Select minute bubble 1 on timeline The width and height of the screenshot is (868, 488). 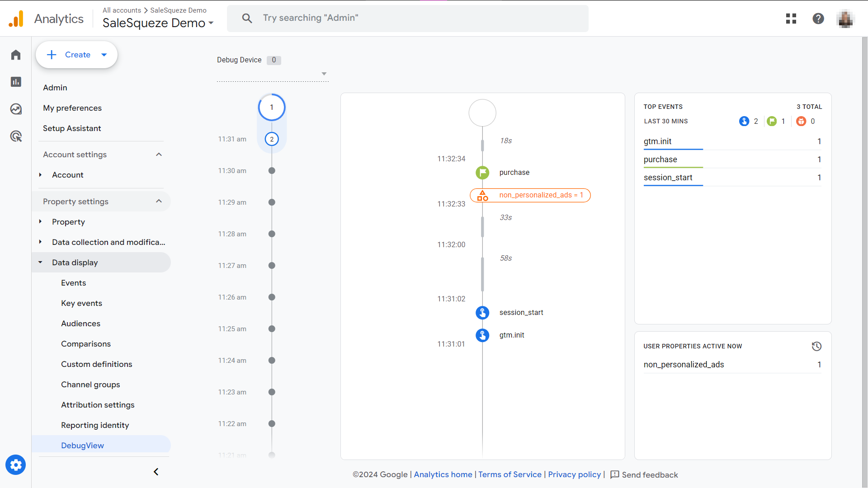272,108
